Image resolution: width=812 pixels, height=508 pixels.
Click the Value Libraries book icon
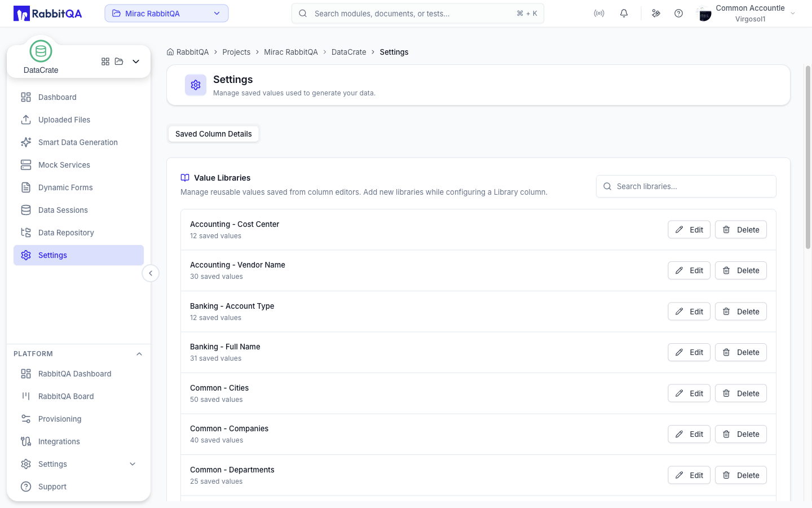pos(185,178)
